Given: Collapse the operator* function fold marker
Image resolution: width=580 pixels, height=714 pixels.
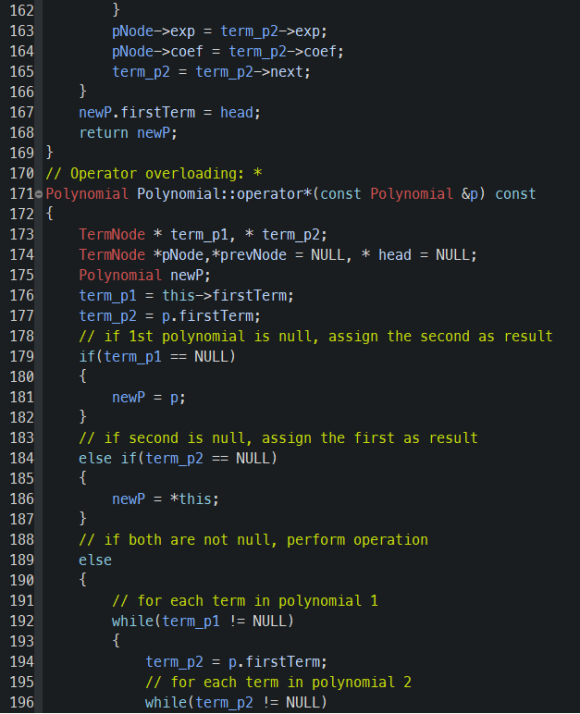Looking at the screenshot, I should (39, 194).
